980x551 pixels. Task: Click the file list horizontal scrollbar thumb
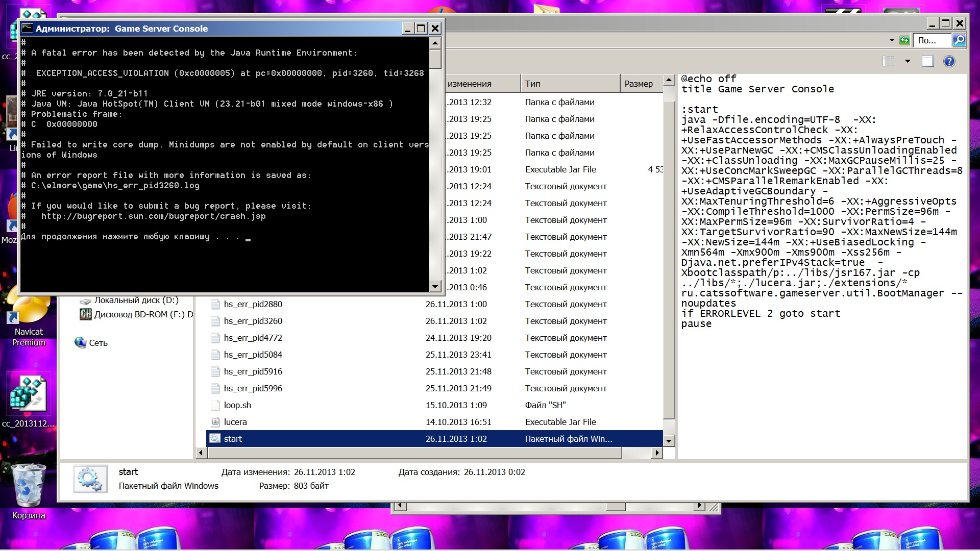(x=414, y=453)
